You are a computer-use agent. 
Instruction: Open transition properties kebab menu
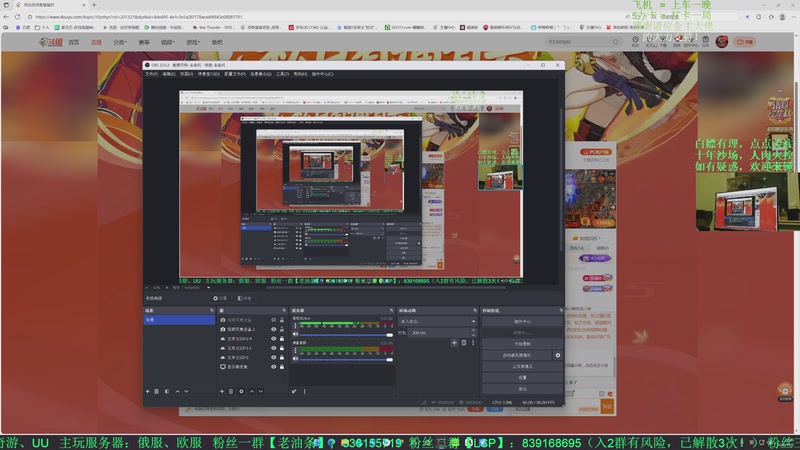tap(473, 343)
